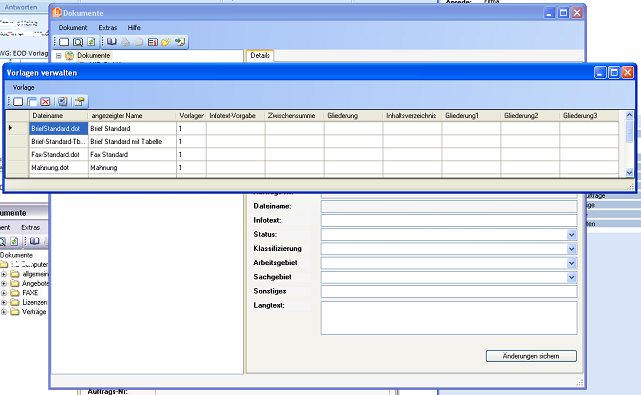Open the Sachgebiet dropdown
The height and width of the screenshot is (395, 641).
tap(572, 277)
